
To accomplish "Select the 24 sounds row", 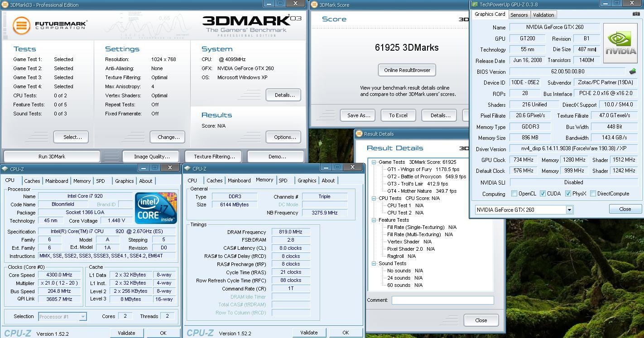I will 405,278.
